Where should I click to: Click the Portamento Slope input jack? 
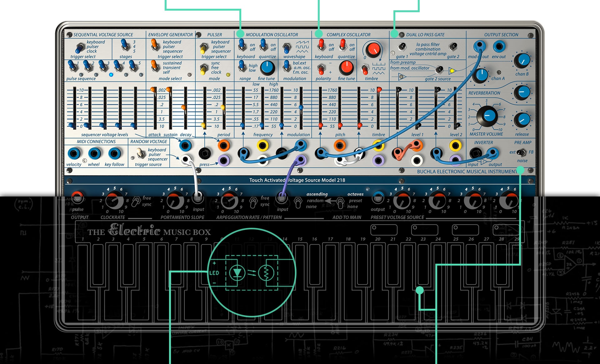[197, 197]
